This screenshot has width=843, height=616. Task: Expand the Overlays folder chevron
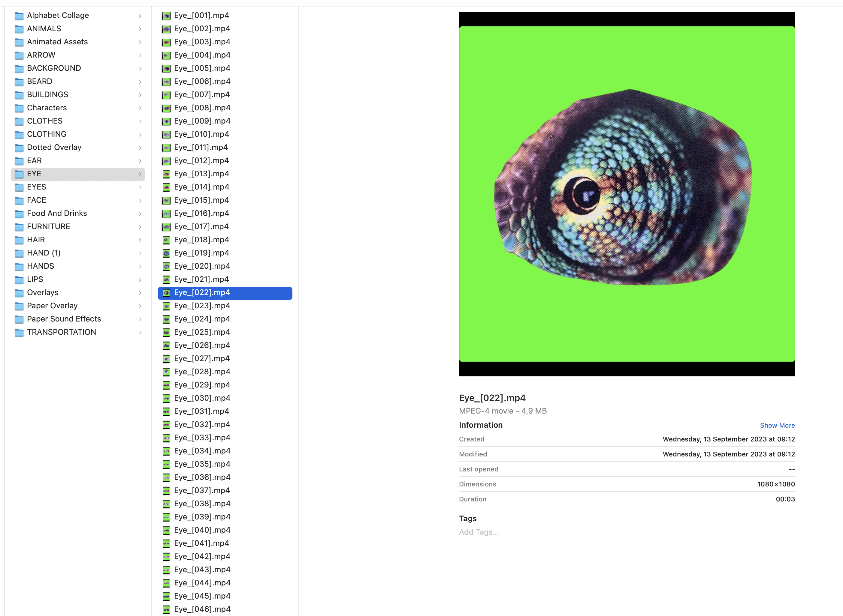pyautogui.click(x=140, y=293)
